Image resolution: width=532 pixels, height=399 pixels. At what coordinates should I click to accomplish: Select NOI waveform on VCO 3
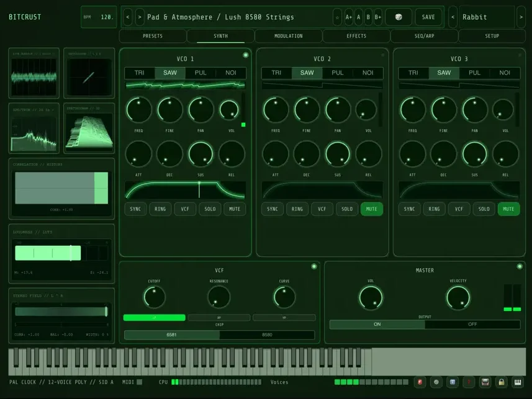[x=505, y=73]
